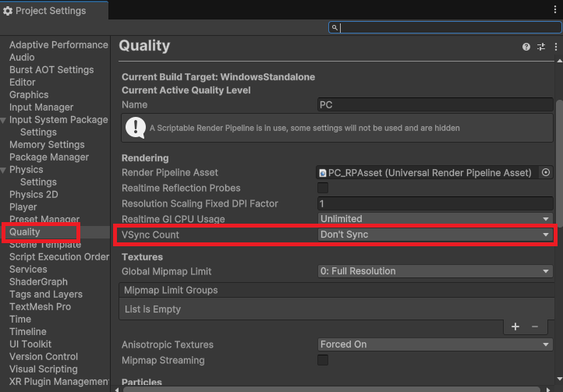Image resolution: width=563 pixels, height=392 pixels.
Task: Select Player in the settings list
Action: [x=23, y=207]
